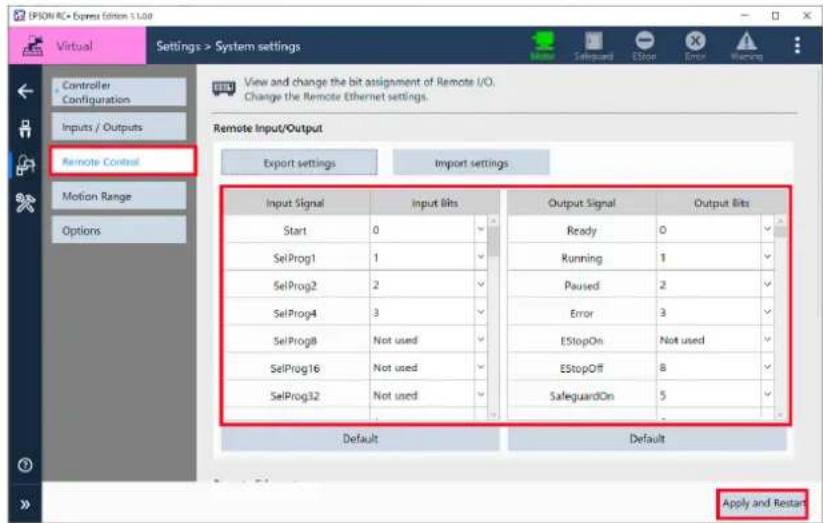Click the EStopOff output signal cell

point(582,368)
